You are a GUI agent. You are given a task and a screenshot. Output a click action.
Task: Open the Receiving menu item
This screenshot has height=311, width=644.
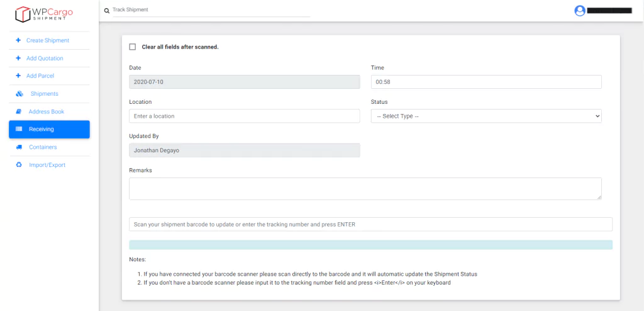point(49,129)
